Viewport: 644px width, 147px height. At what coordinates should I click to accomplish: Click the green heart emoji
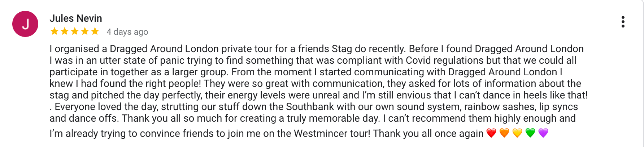click(x=530, y=133)
